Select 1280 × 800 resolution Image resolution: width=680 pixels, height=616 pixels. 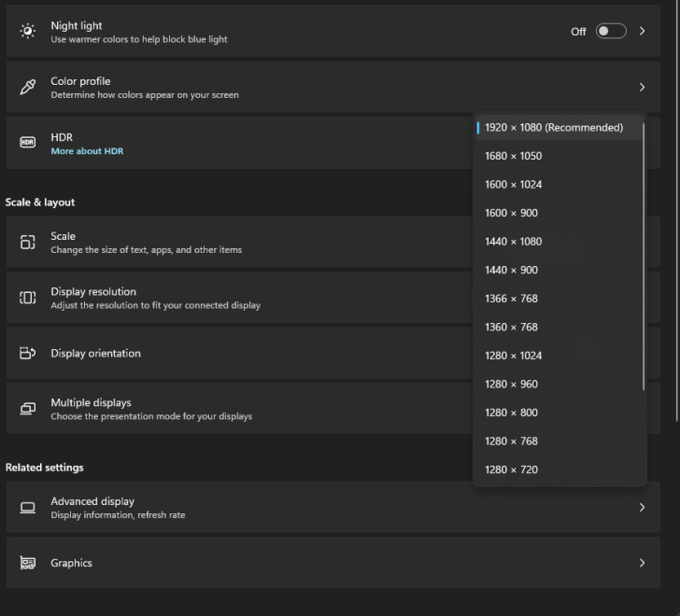560,413
